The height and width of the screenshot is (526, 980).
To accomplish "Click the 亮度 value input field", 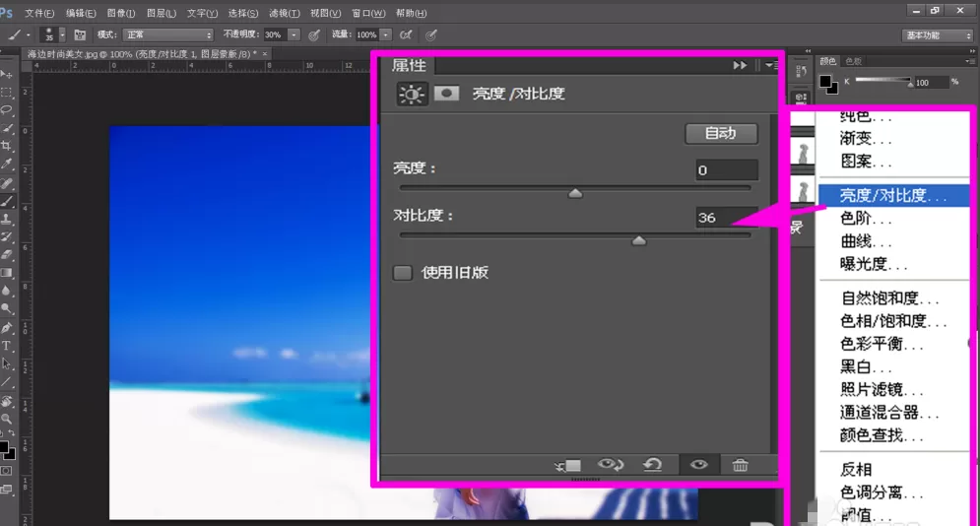I will click(x=726, y=170).
